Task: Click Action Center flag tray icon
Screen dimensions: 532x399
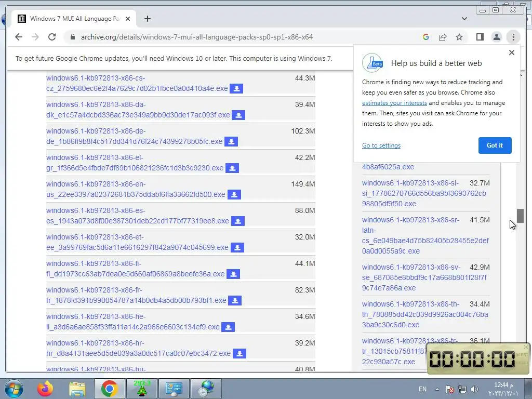Action: pyautogui.click(x=450, y=389)
